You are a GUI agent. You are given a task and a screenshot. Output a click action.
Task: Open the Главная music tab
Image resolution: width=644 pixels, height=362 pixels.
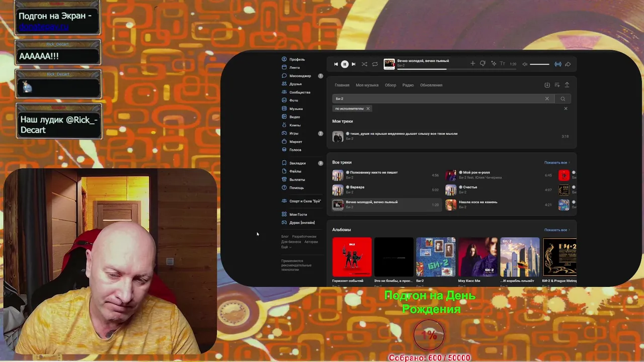coord(342,85)
